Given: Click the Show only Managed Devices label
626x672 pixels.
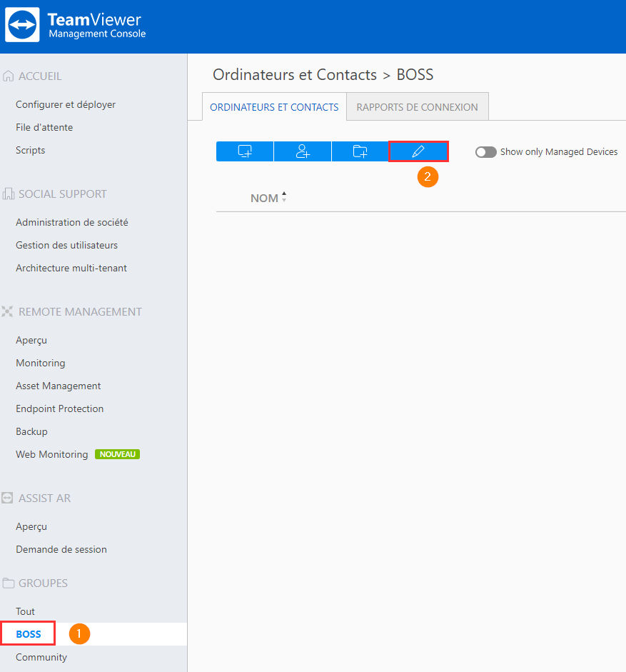Looking at the screenshot, I should coord(559,152).
